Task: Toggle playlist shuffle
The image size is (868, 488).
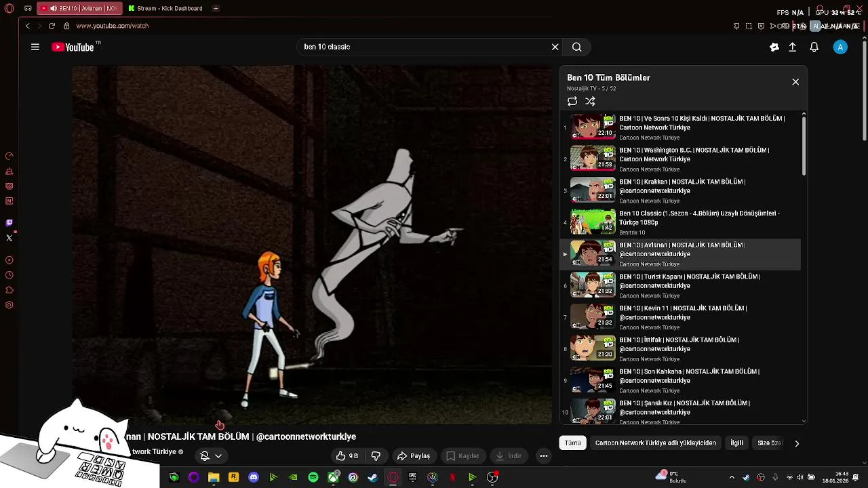Action: coord(590,101)
